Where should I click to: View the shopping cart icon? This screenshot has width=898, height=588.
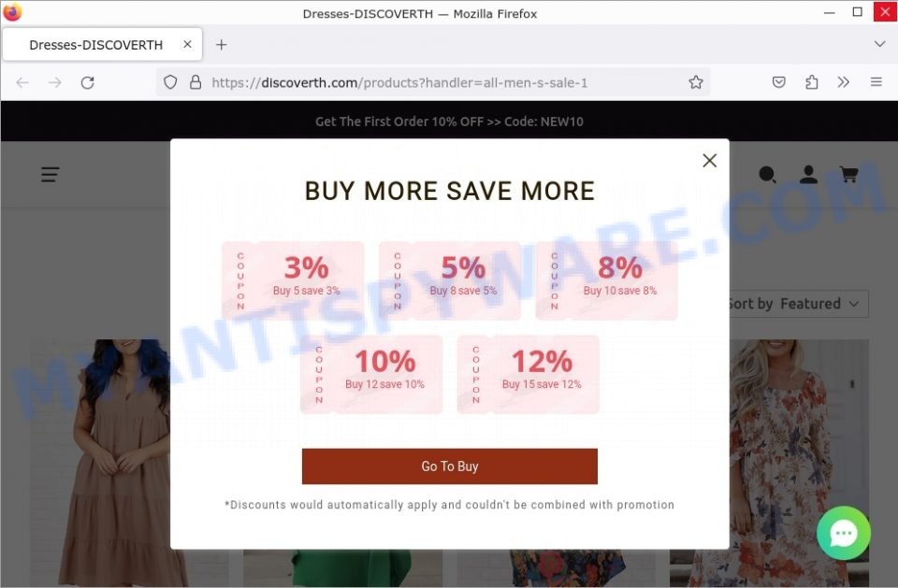tap(848, 175)
